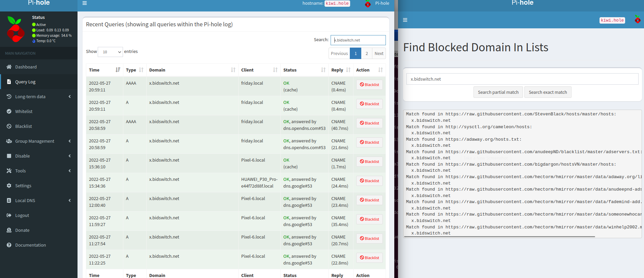The width and height of the screenshot is (644, 278).
Task: Click the Documentation question-mark icon
Action: (x=9, y=245)
